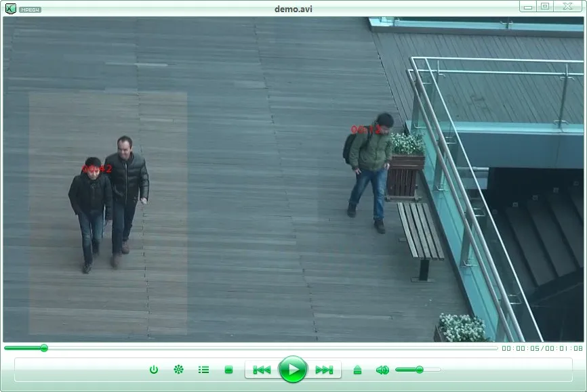Click the red tracking label on the backpack man
587x392 pixels.
[x=366, y=130]
